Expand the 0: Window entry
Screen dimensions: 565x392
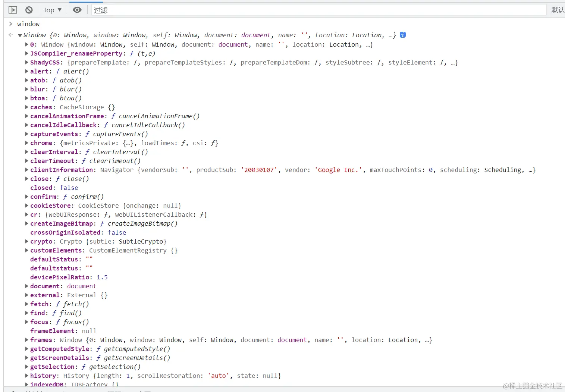(x=27, y=44)
